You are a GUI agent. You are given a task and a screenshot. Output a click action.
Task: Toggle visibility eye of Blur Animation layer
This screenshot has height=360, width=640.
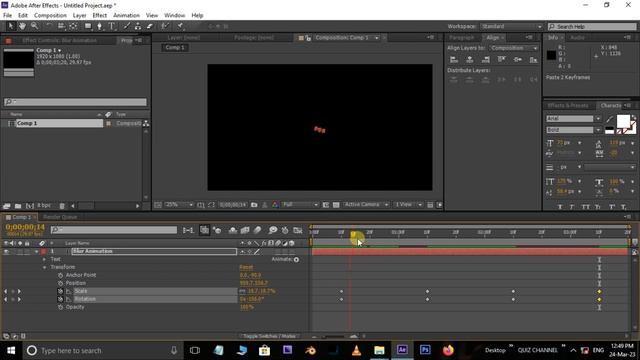coord(6,251)
